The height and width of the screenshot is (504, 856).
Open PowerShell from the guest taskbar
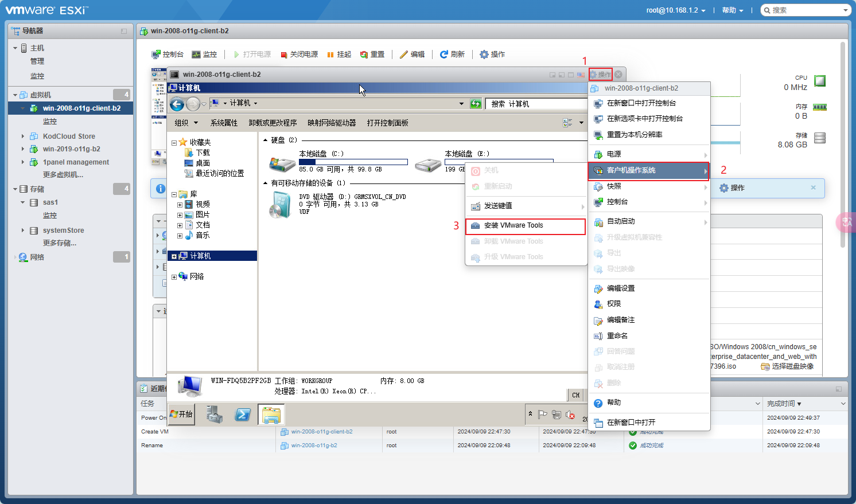click(243, 414)
